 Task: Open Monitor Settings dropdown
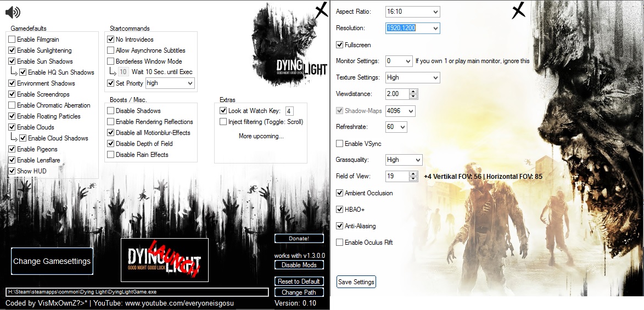tap(399, 61)
